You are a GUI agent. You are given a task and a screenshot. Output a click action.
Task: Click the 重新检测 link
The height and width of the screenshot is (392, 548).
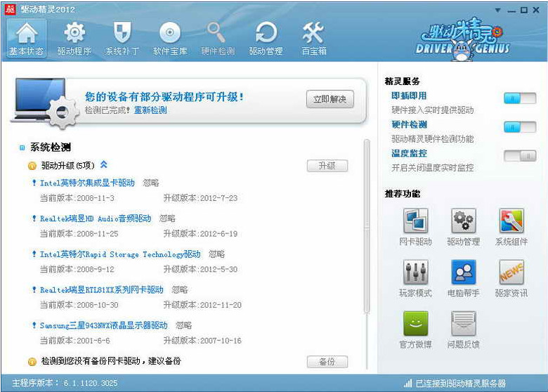pos(150,110)
